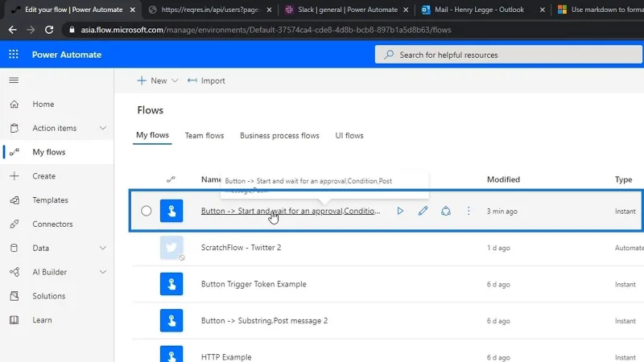
Task: Select My flows in sidebar
Action: tap(49, 152)
